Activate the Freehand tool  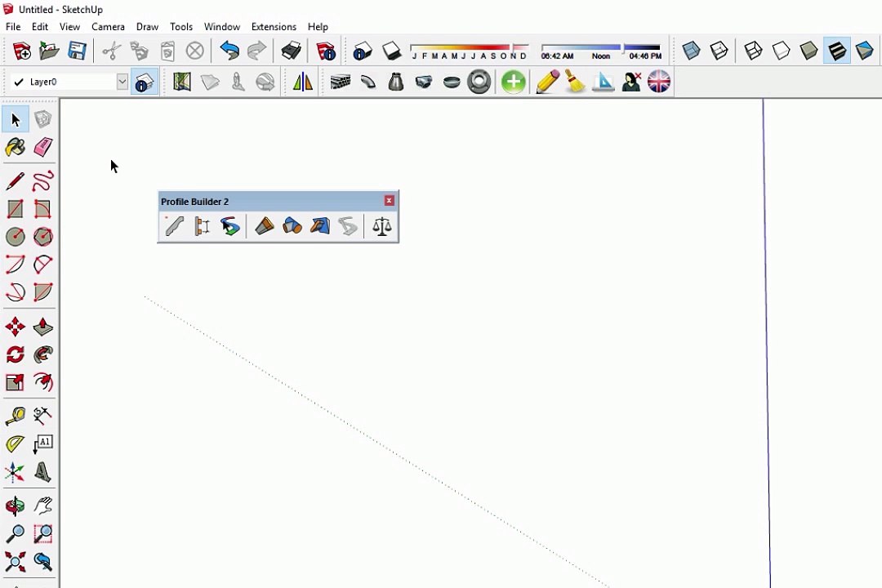coord(42,181)
